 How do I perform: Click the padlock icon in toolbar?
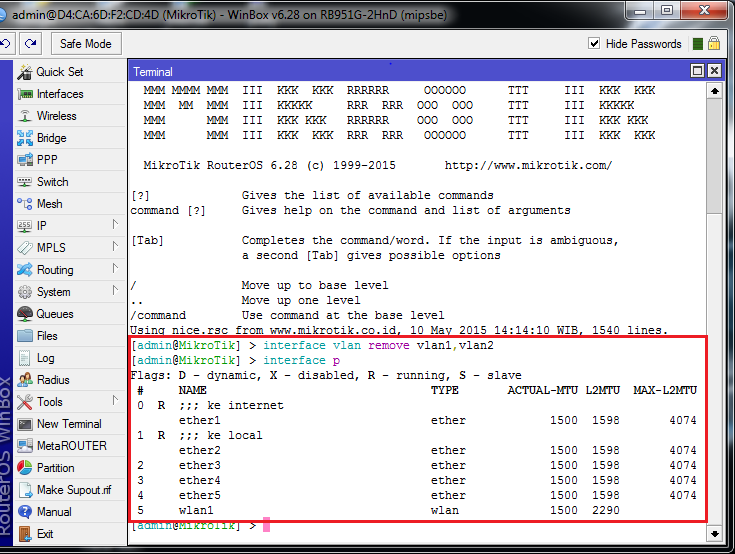pos(714,44)
